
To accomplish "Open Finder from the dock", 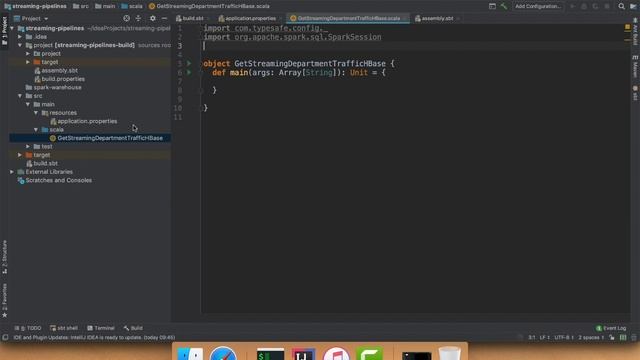I will tap(190, 354).
